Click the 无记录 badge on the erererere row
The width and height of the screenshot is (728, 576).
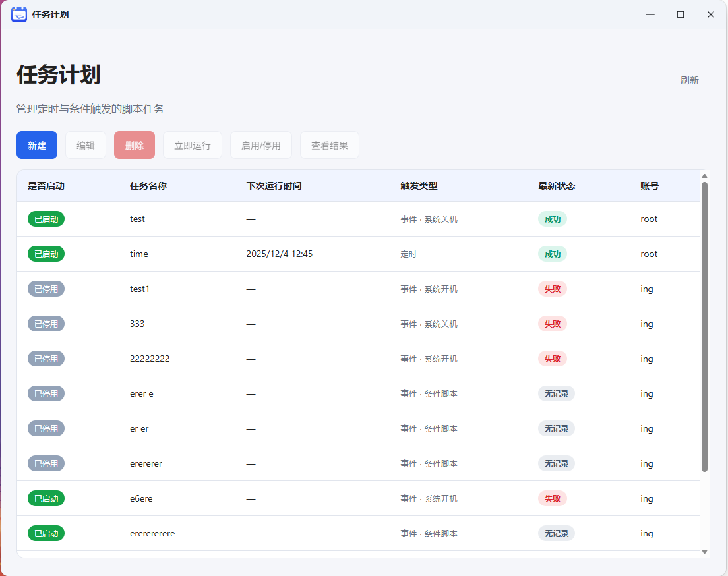coord(557,533)
